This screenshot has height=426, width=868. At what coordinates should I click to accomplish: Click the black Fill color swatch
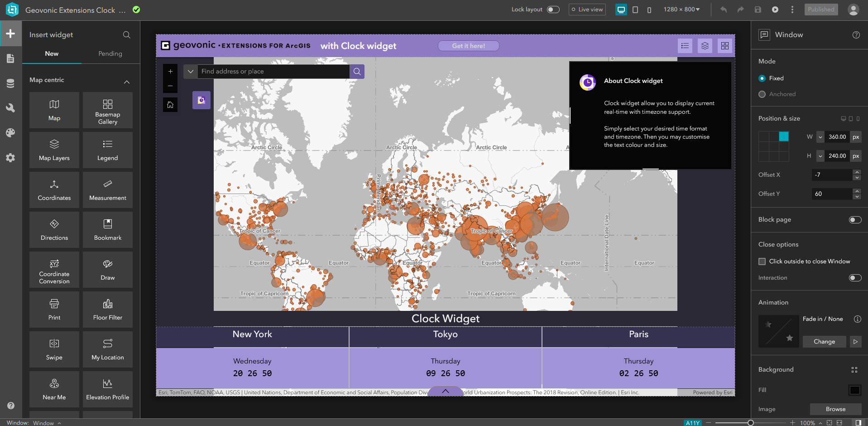[854, 390]
